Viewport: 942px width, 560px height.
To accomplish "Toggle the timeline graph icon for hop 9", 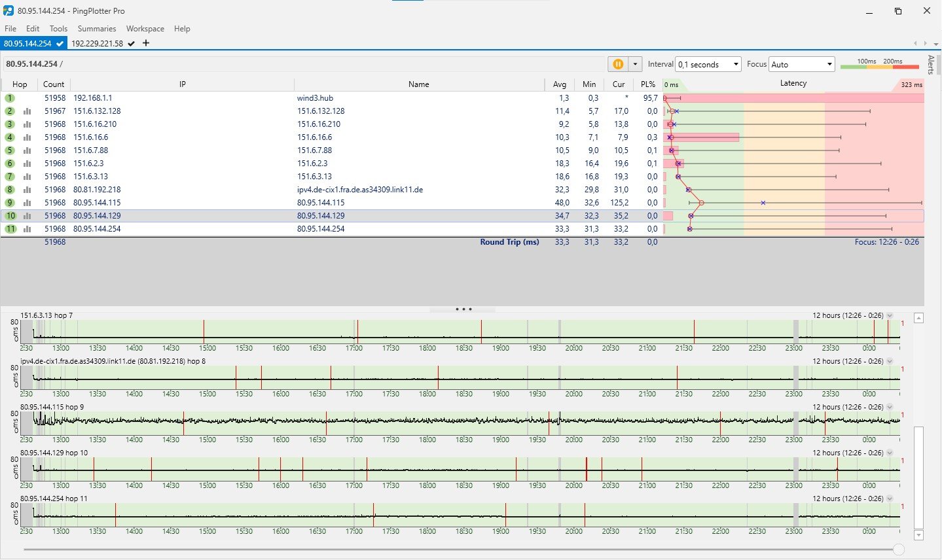I will (27, 203).
